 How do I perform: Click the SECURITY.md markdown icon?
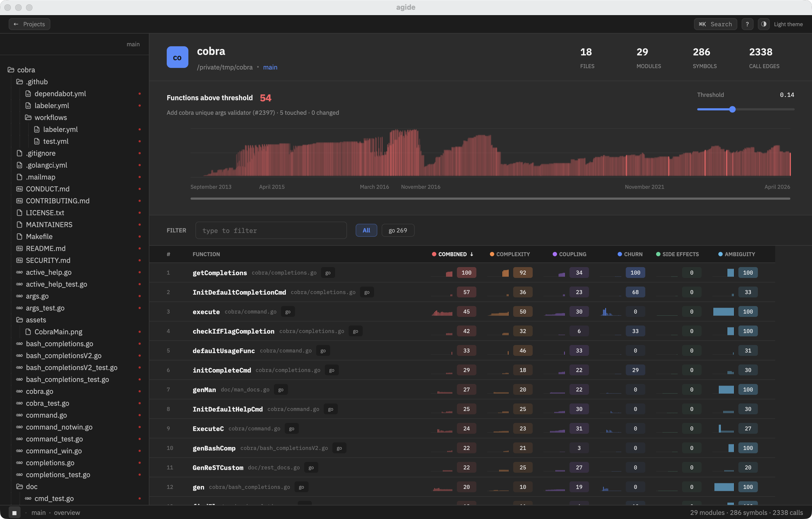(x=19, y=261)
